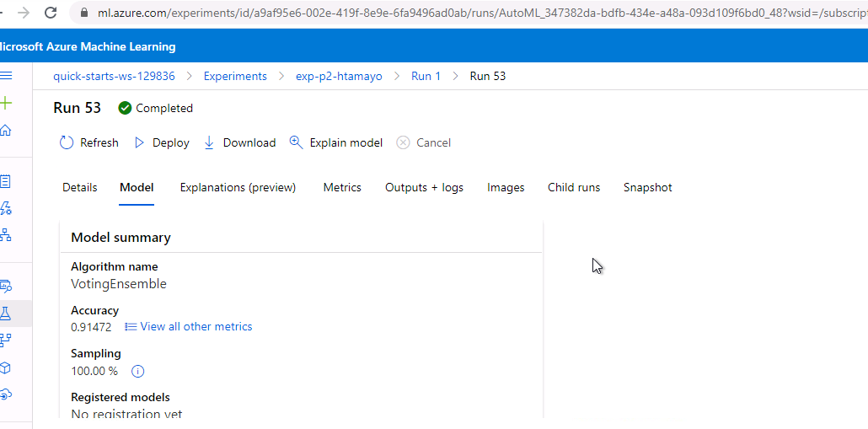
Task: Switch to the Images tab
Action: click(x=506, y=188)
